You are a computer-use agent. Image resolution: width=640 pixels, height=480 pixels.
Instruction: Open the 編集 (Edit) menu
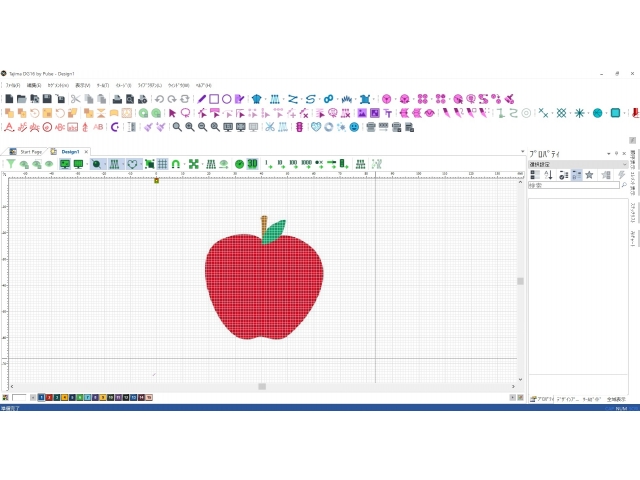pos(34,85)
